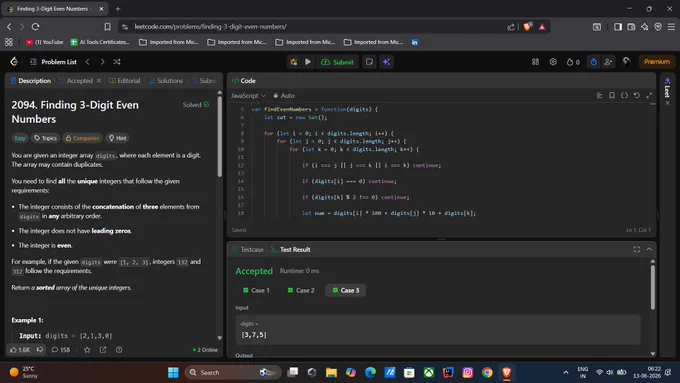Run the code with the play button
Viewport: 680px width, 383px height.
click(x=308, y=62)
